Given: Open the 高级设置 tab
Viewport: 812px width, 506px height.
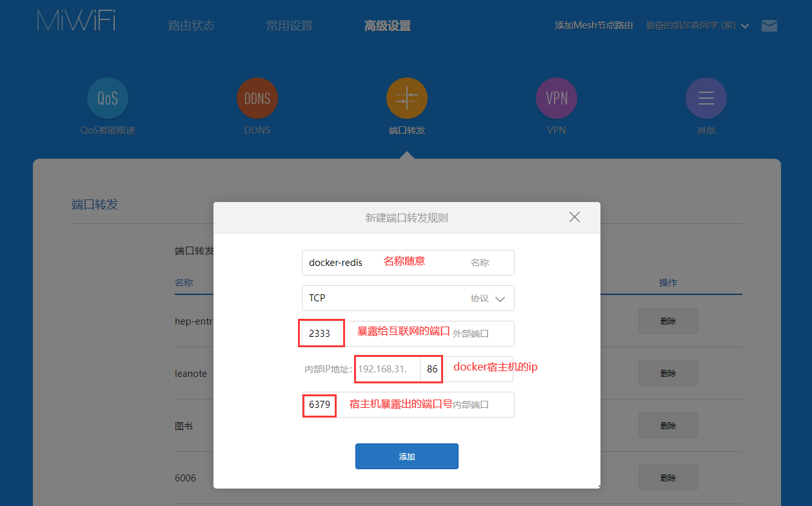Looking at the screenshot, I should [388, 26].
